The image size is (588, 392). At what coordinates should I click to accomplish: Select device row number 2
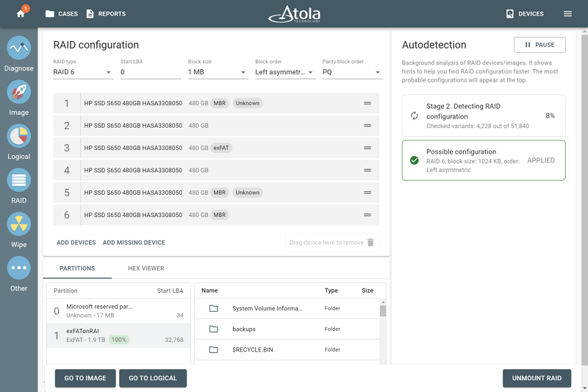click(216, 126)
